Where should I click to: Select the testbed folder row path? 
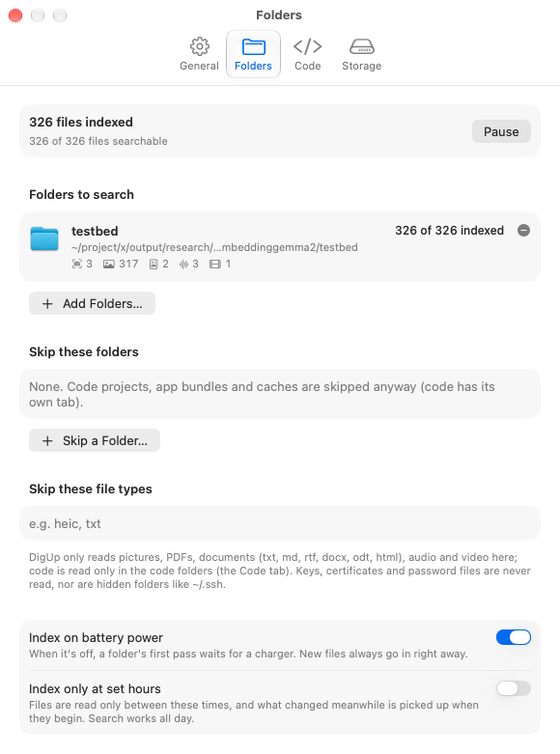tap(214, 247)
